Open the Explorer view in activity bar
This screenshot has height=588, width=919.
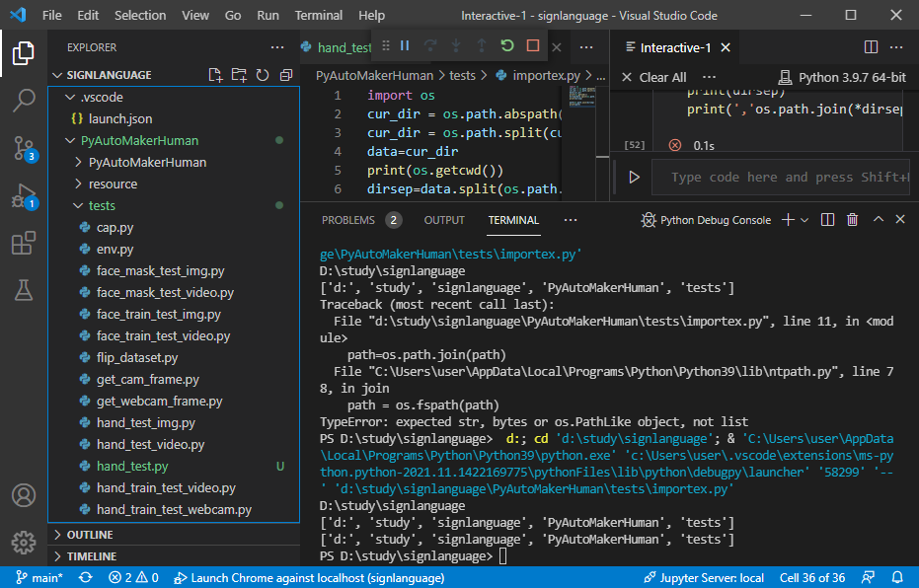(x=24, y=53)
